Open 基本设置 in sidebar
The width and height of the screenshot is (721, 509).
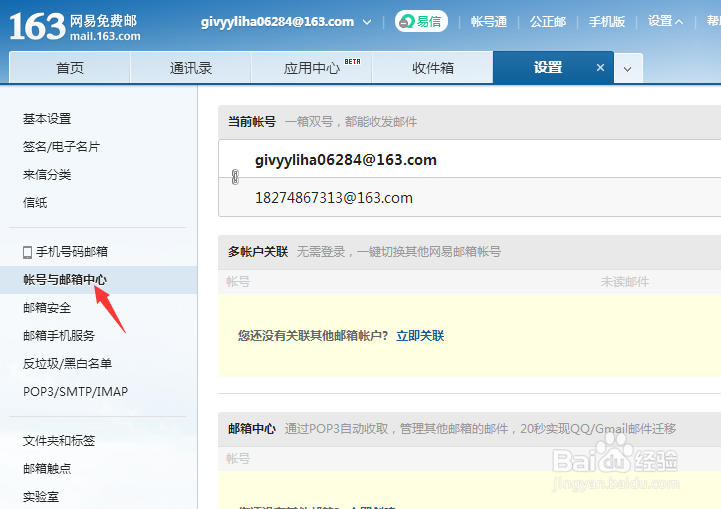pos(47,119)
